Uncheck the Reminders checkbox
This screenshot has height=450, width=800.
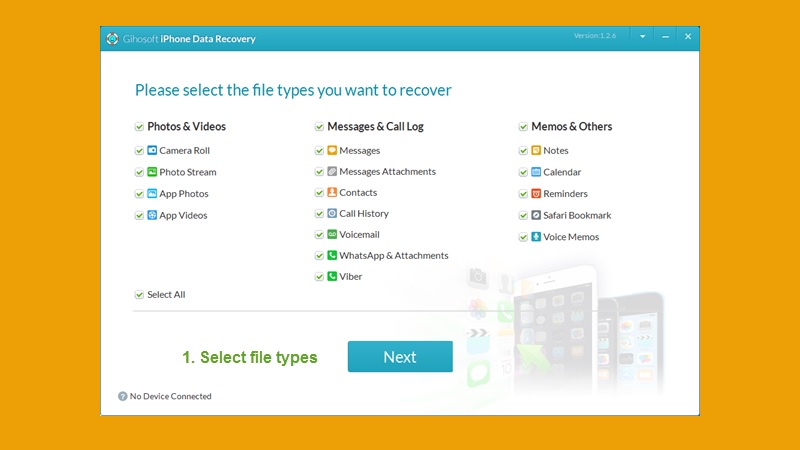click(523, 194)
